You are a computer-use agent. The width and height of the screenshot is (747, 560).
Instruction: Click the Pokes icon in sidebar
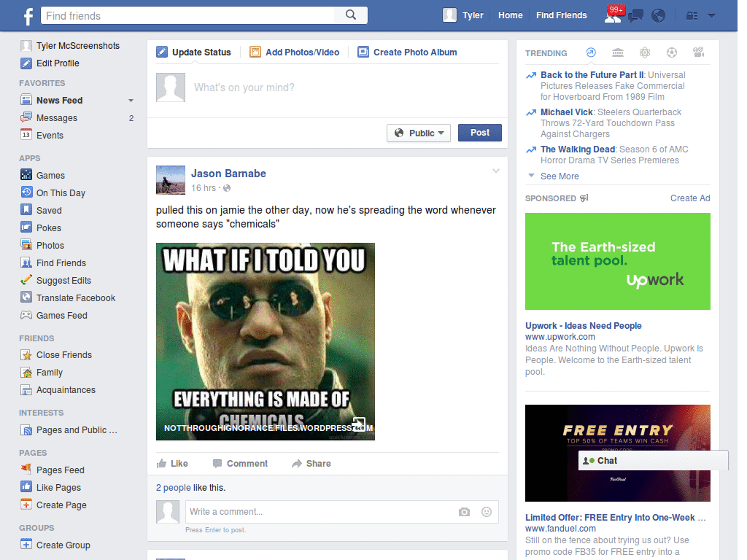point(26,227)
